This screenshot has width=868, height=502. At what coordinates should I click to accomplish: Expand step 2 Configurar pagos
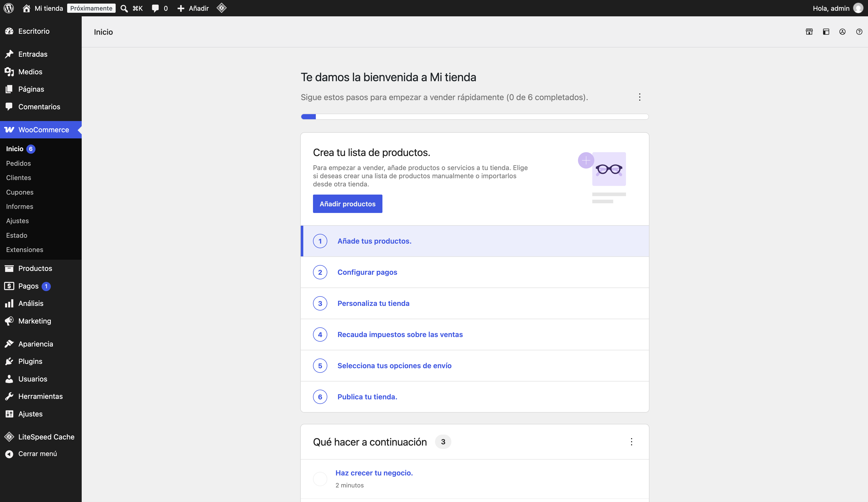point(475,272)
